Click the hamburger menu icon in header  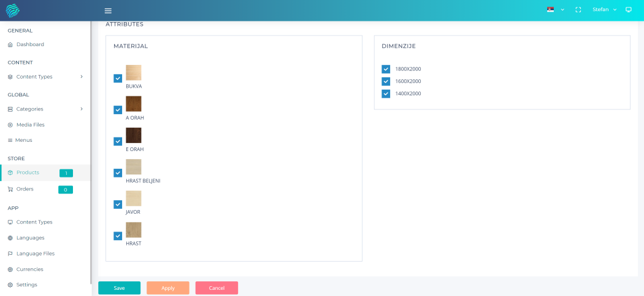tap(108, 10)
